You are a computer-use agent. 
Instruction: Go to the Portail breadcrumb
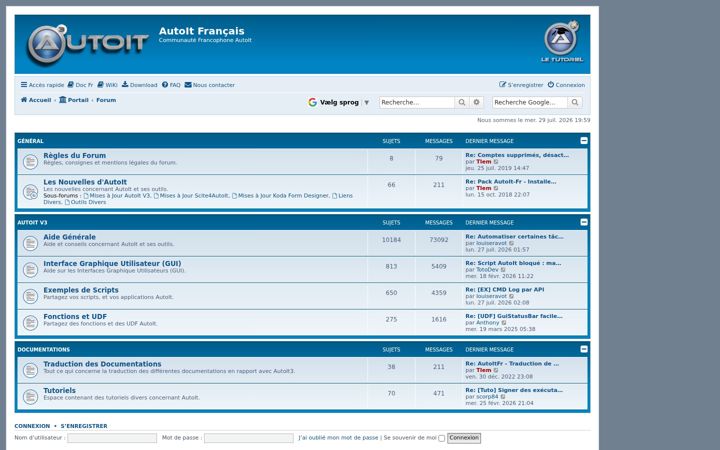pos(74,100)
